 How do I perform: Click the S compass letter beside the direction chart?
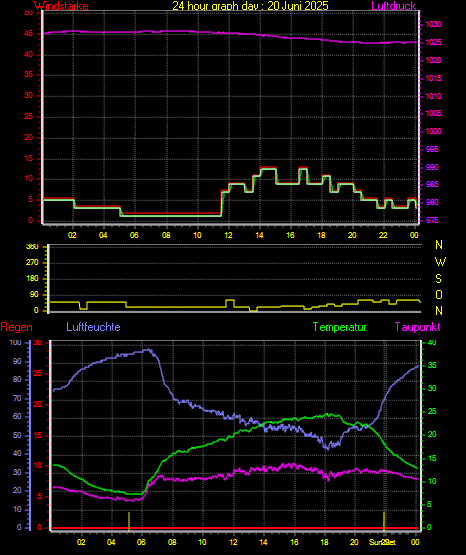click(x=438, y=279)
